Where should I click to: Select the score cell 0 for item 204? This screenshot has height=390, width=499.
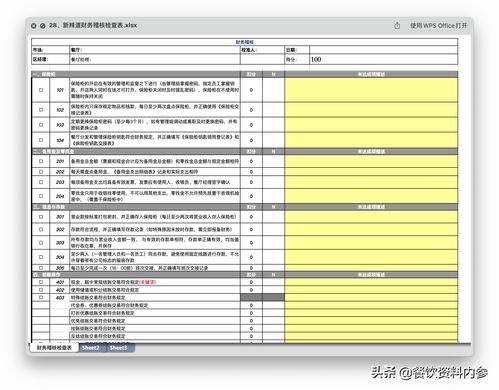tap(251, 196)
